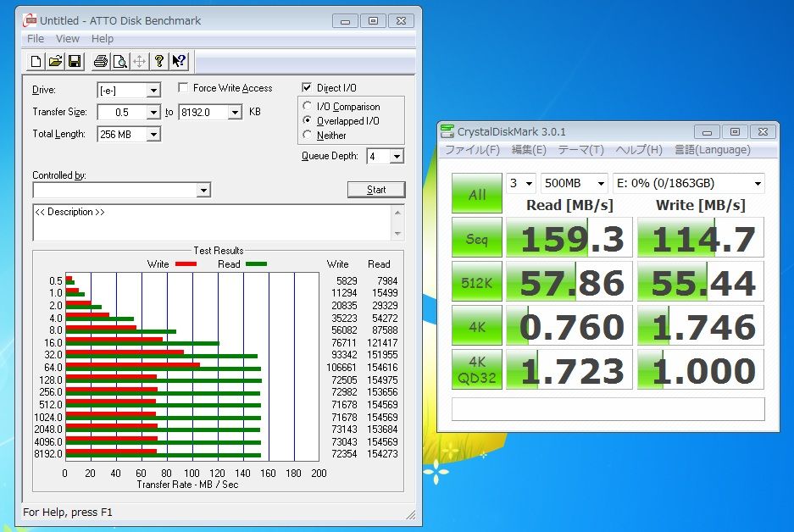
Task: Click the Open folder icon in ATTO toolbar
Action: [x=55, y=62]
